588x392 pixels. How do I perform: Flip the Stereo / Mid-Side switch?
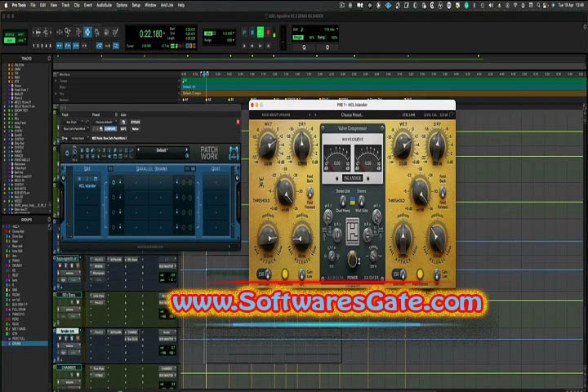pos(361,201)
